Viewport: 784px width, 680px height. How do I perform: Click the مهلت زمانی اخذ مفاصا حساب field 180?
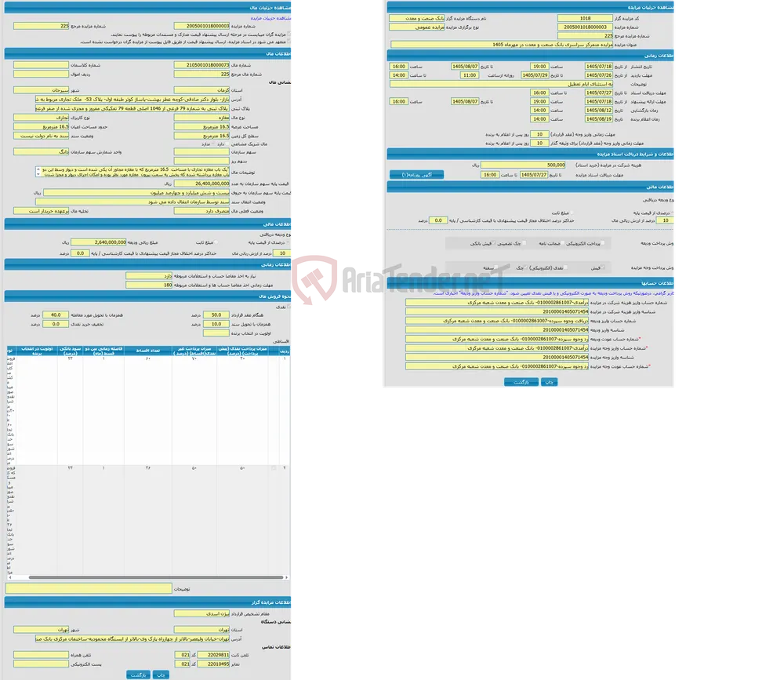[x=149, y=285]
